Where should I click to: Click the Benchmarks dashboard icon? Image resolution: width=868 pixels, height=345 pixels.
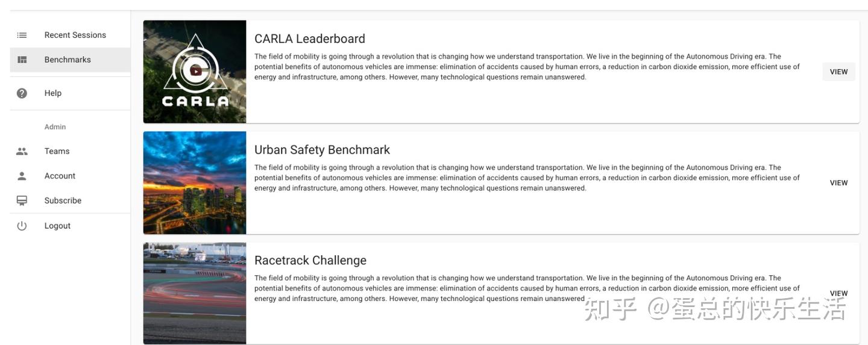22,60
